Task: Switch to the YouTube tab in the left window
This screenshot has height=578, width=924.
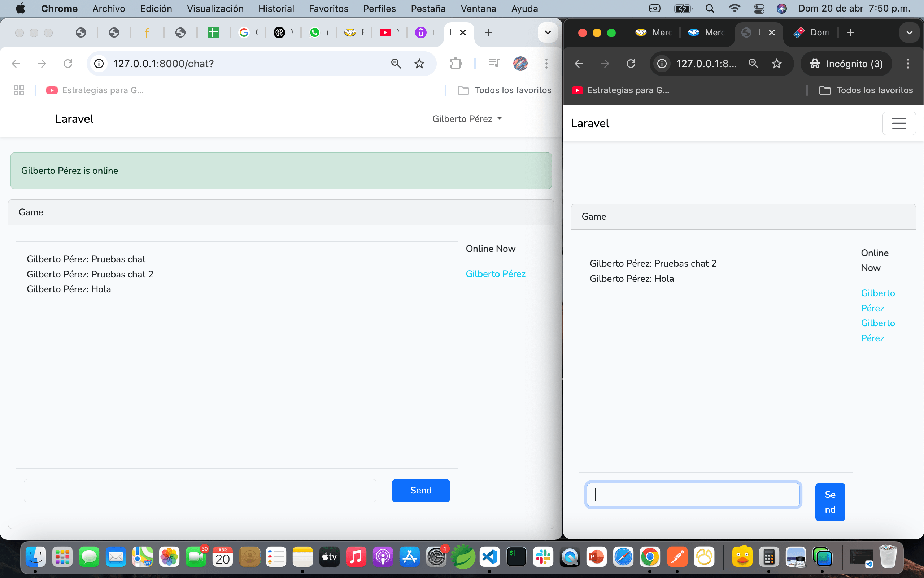Action: click(x=389, y=33)
